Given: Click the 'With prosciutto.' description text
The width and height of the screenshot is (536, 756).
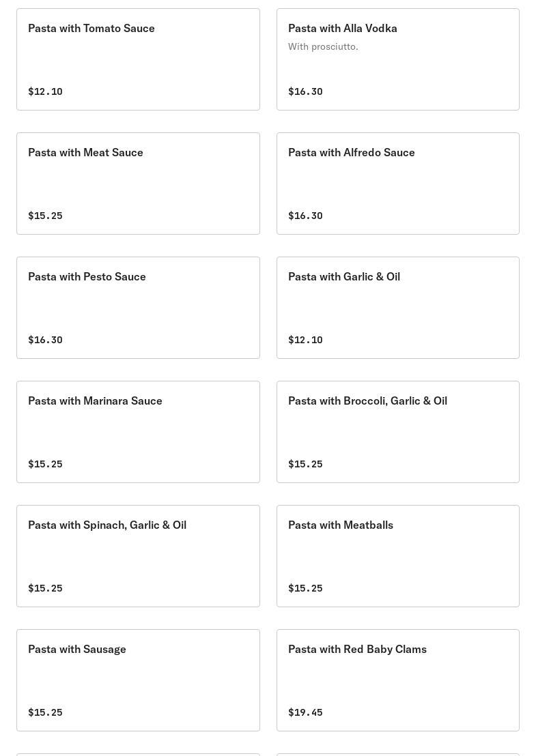Looking at the screenshot, I should [x=323, y=46].
